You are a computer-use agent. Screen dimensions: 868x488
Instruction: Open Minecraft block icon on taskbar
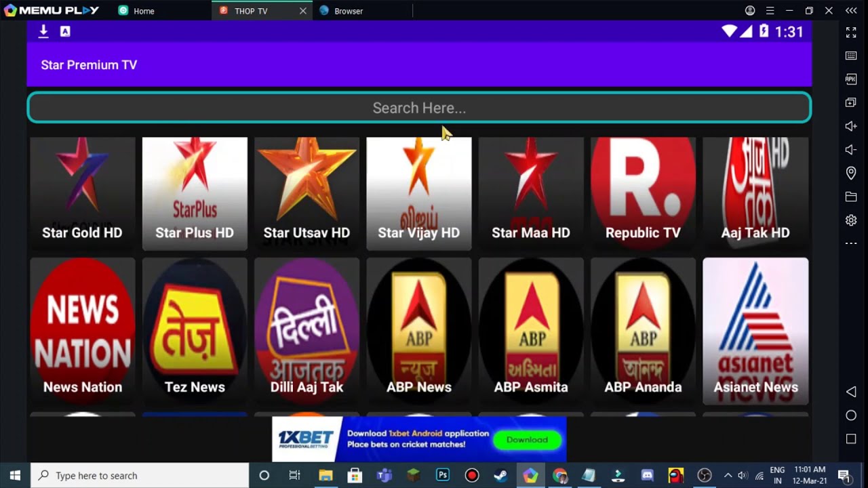pos(414,475)
